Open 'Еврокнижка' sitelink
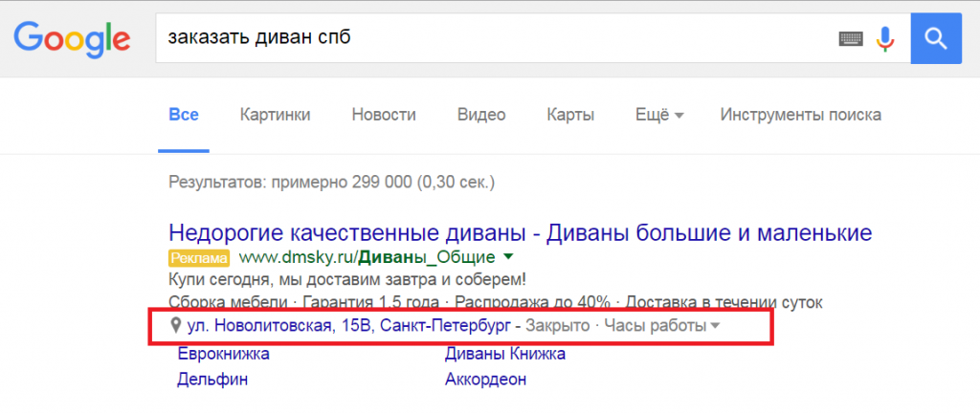This screenshot has width=980, height=414. 224,354
